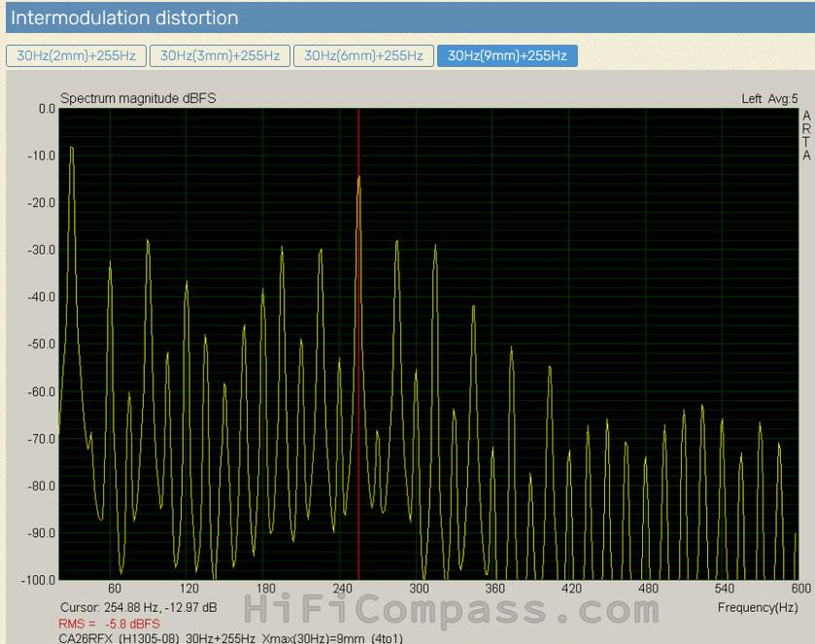Click the Frequency(Hz) axis label
This screenshot has height=644, width=815.
pos(758,607)
